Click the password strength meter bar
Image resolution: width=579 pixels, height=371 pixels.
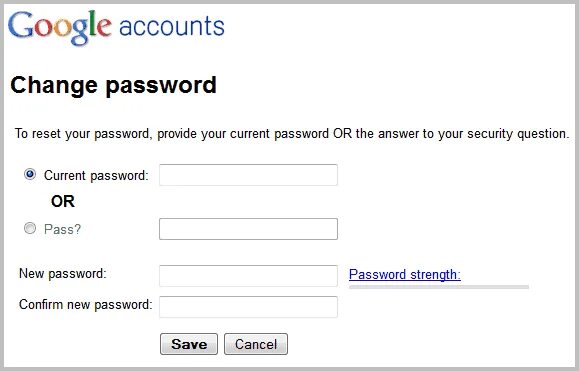pyautogui.click(x=439, y=287)
